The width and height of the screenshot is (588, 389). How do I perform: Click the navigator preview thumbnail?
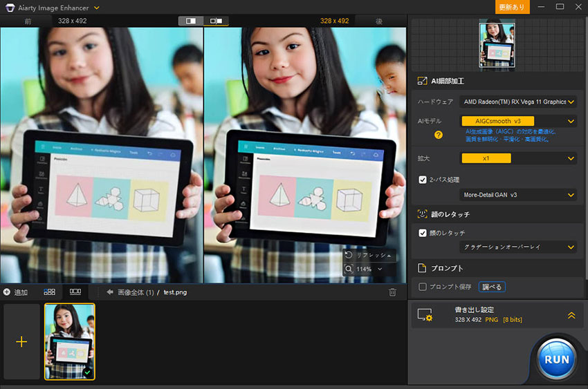coord(497,46)
